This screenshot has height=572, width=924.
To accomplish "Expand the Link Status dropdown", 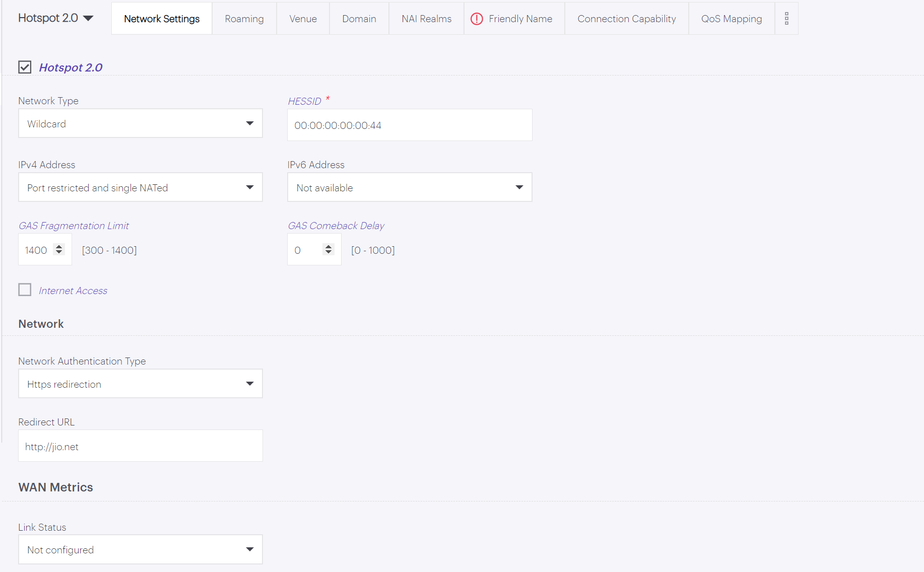I will (x=140, y=550).
